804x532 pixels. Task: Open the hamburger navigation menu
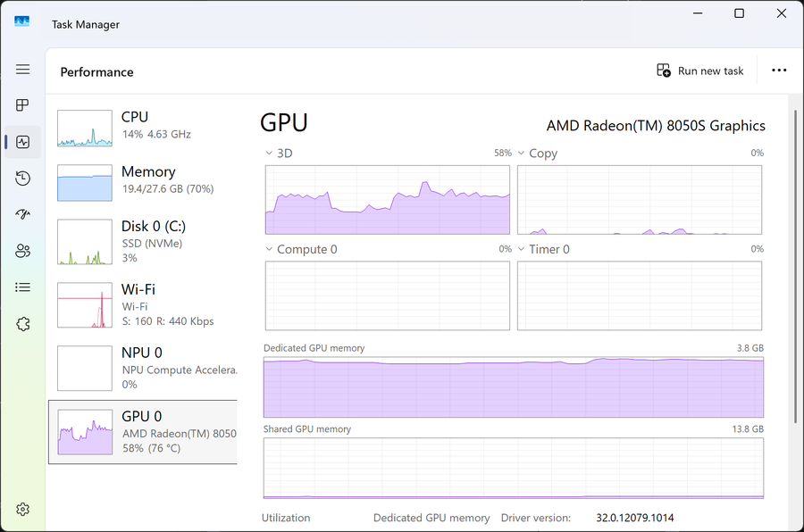tap(23, 70)
